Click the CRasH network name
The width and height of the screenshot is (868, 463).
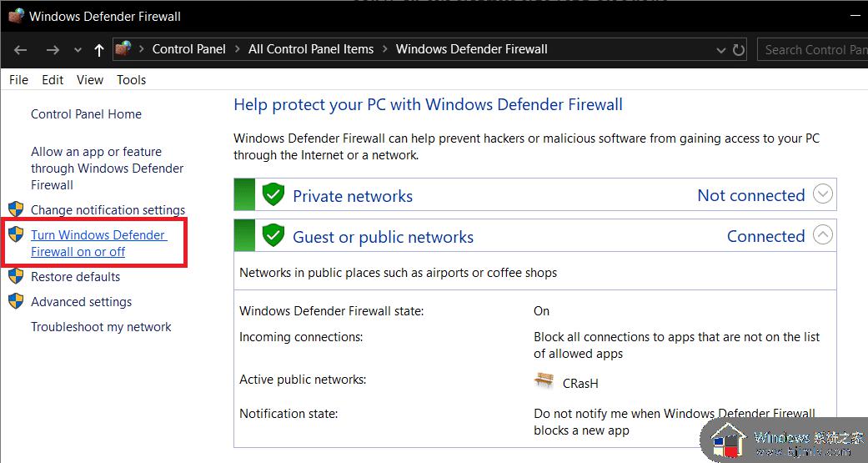(580, 383)
